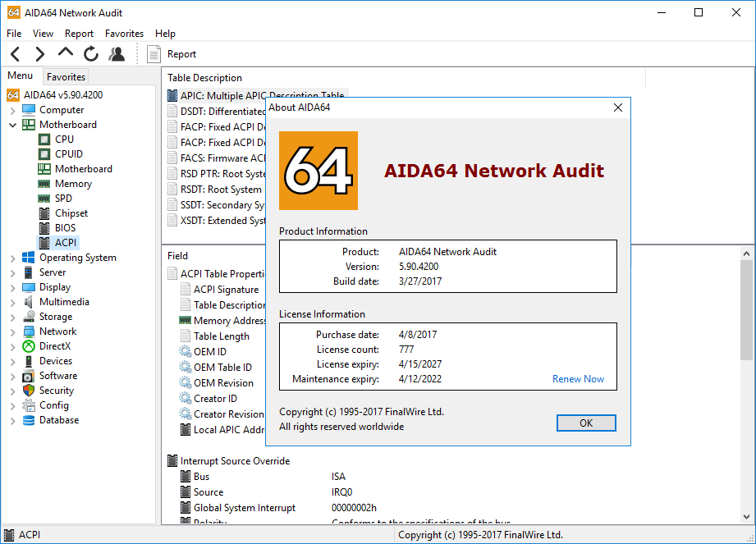Expand the Software tree node
Screen dimensions: 756x544
(12, 377)
